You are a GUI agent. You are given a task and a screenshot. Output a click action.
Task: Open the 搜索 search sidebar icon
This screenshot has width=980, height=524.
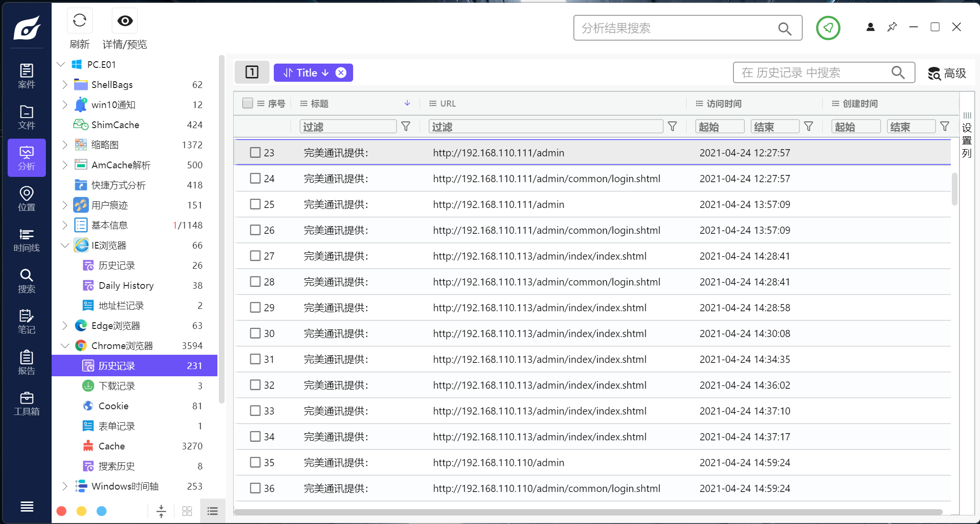pyautogui.click(x=26, y=281)
